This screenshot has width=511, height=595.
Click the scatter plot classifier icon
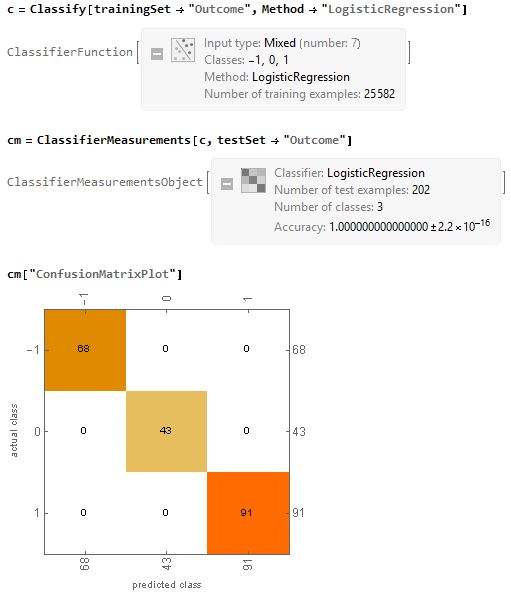coord(183,50)
